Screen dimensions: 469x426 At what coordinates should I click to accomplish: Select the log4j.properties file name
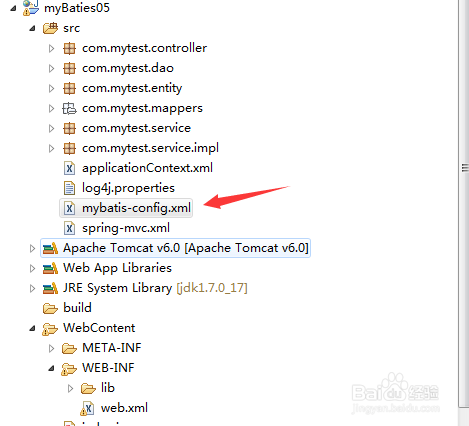pyautogui.click(x=128, y=188)
